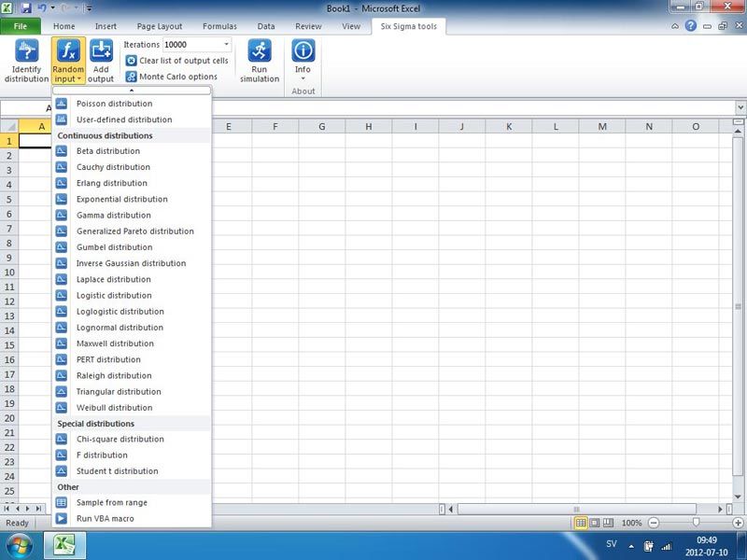This screenshot has height=560, width=747.
Task: Open the File tab
Action: [x=21, y=26]
